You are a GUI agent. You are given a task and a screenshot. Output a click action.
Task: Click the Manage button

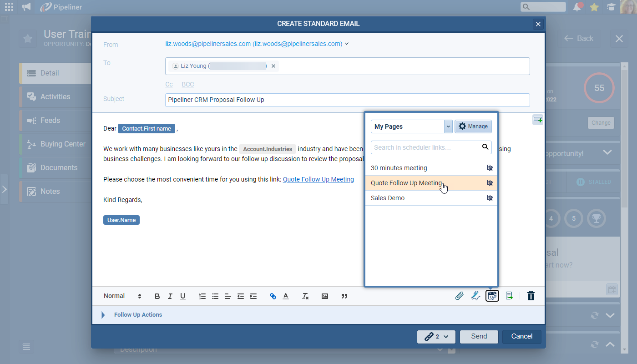click(473, 126)
